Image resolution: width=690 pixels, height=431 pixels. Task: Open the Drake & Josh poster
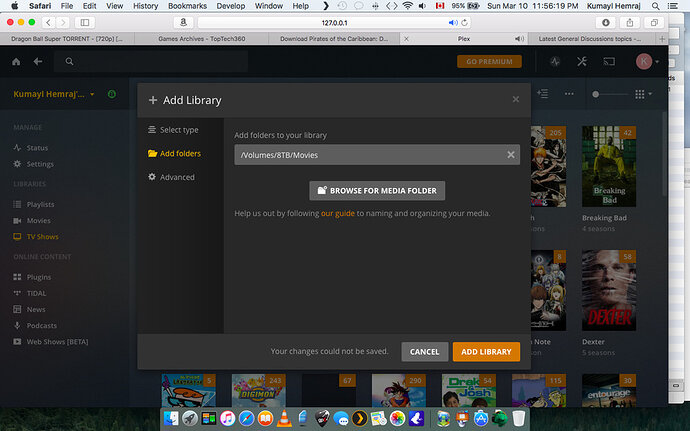pos(469,390)
